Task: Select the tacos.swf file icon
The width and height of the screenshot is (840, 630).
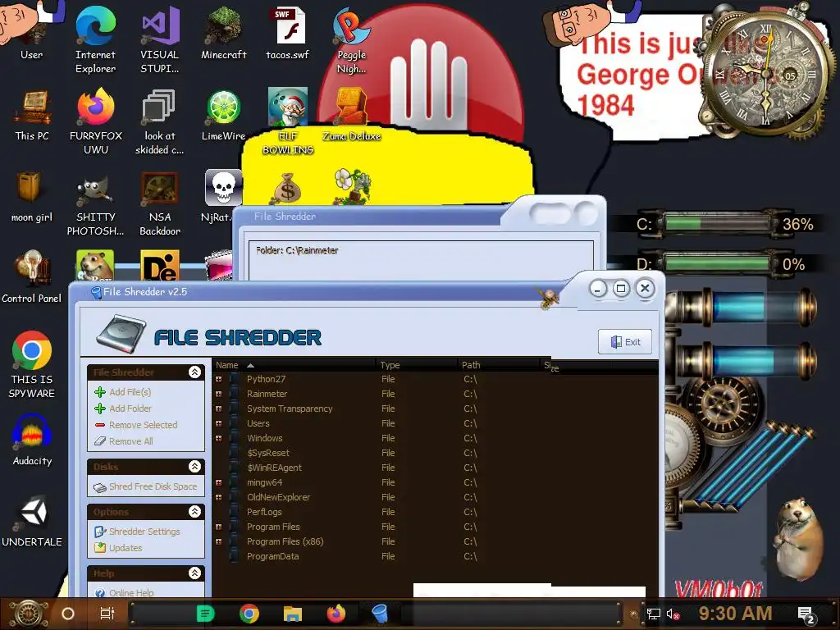Action: tap(288, 33)
